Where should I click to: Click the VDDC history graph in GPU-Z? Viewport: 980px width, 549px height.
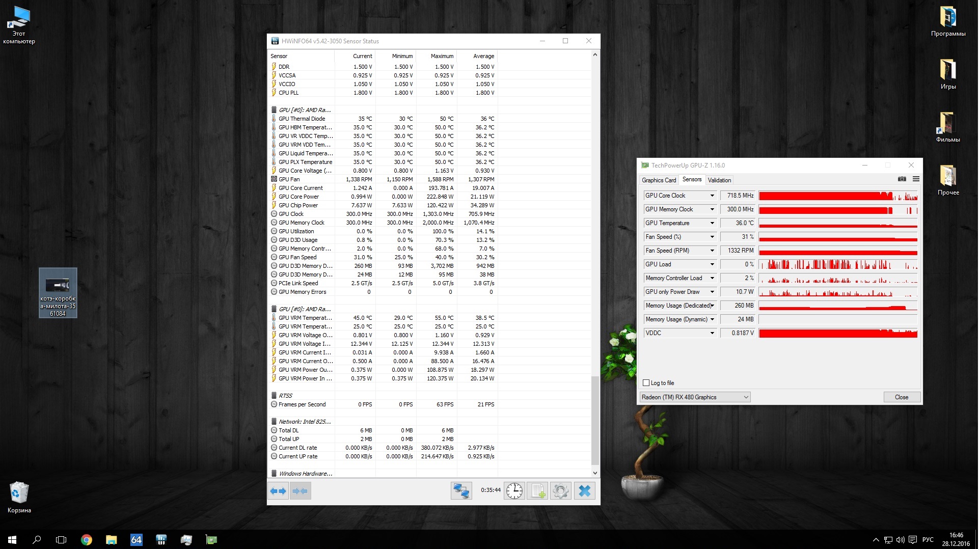(x=838, y=334)
